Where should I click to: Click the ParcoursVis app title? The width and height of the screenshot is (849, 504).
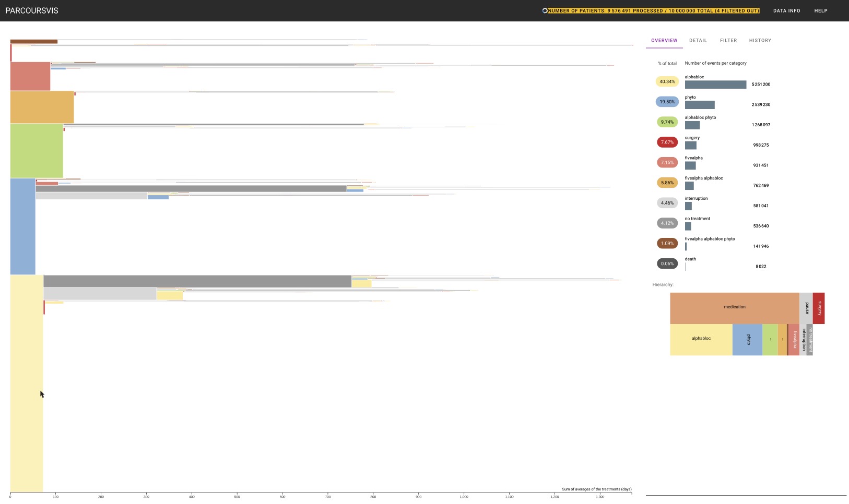(32, 10)
